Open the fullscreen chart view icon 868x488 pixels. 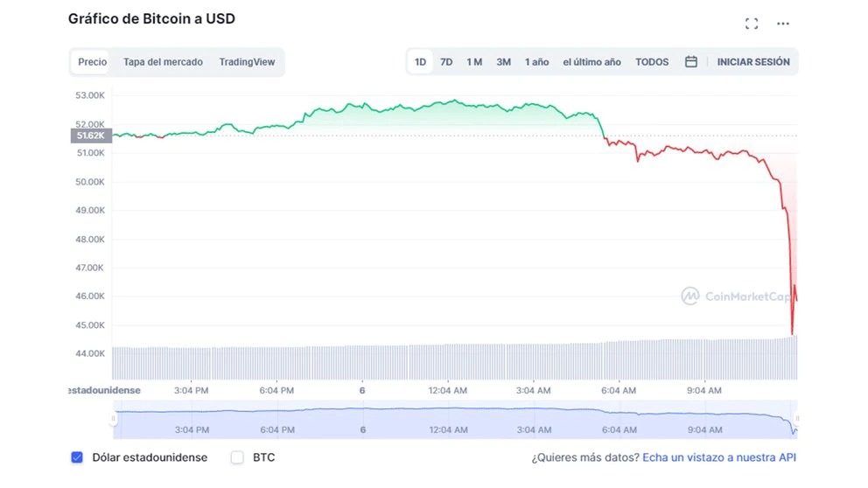(752, 24)
